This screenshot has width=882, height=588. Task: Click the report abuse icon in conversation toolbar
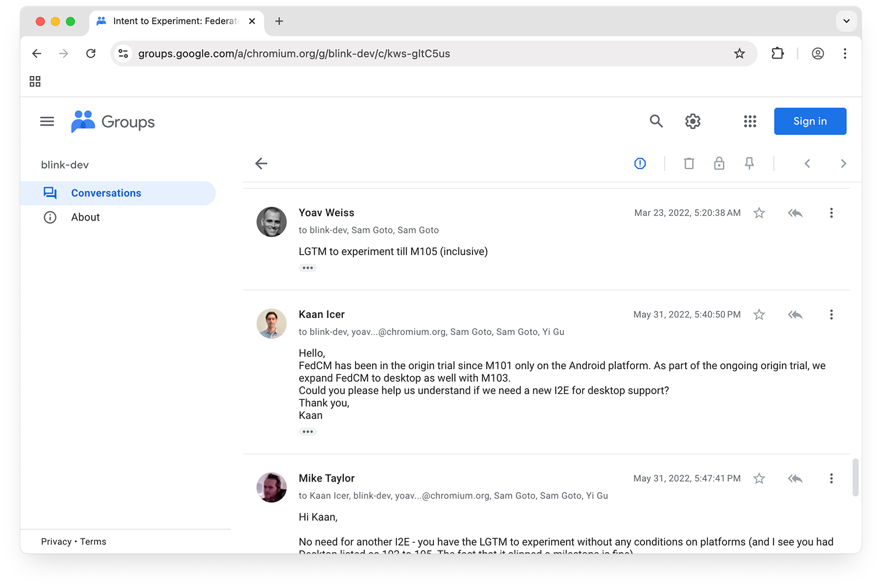tap(639, 164)
